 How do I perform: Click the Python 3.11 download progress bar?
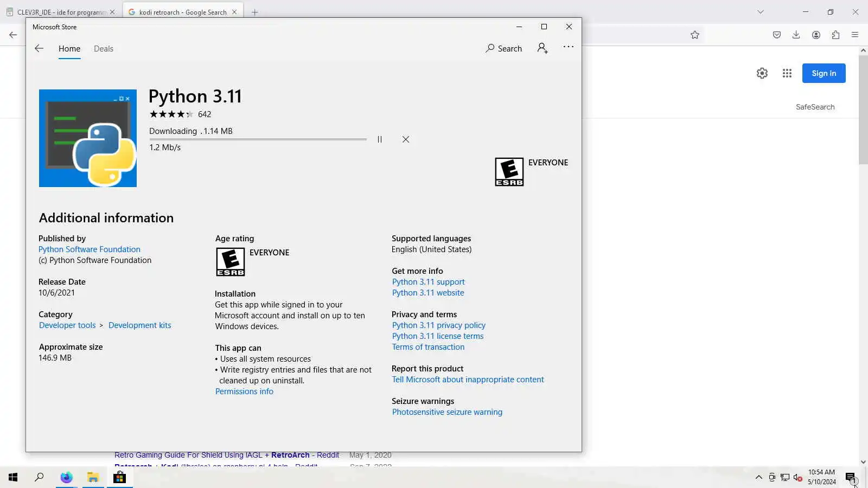(258, 139)
